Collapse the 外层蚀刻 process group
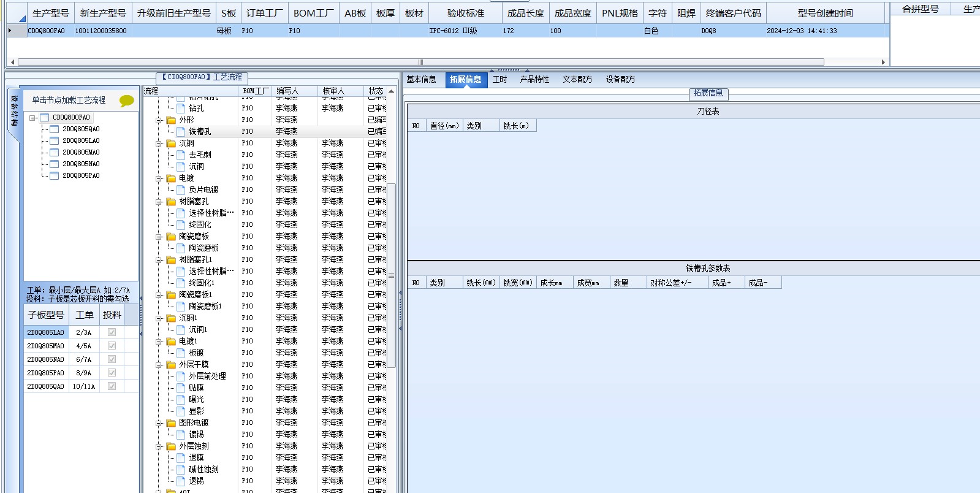The width and height of the screenshot is (980, 493). point(159,446)
